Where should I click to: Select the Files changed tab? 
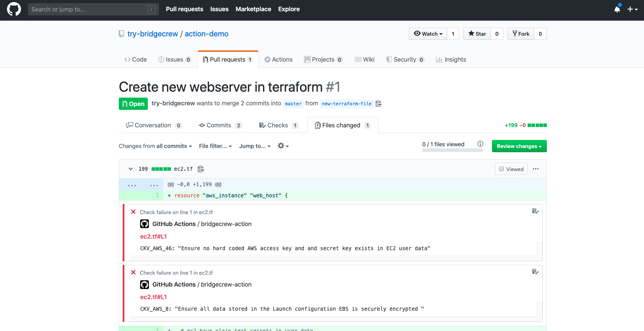[x=343, y=125]
